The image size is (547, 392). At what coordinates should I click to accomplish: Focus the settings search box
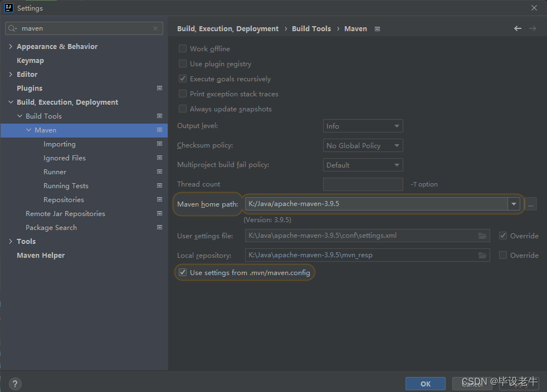pyautogui.click(x=84, y=28)
